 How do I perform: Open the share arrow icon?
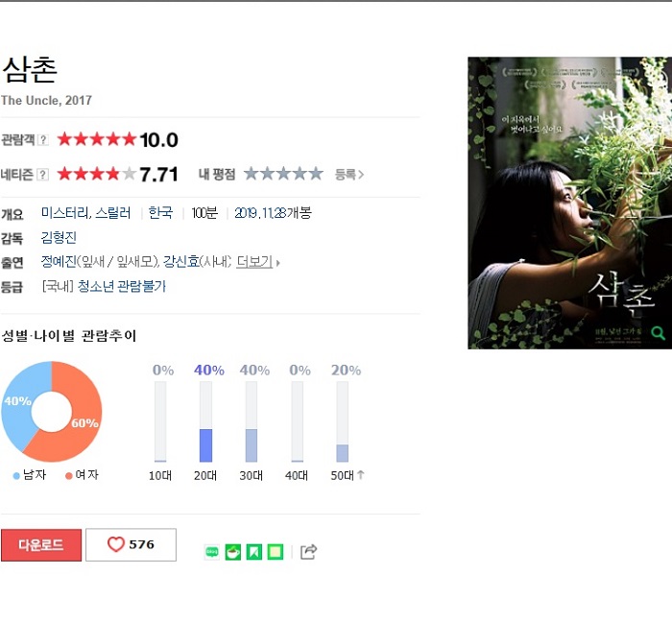pos(308,551)
